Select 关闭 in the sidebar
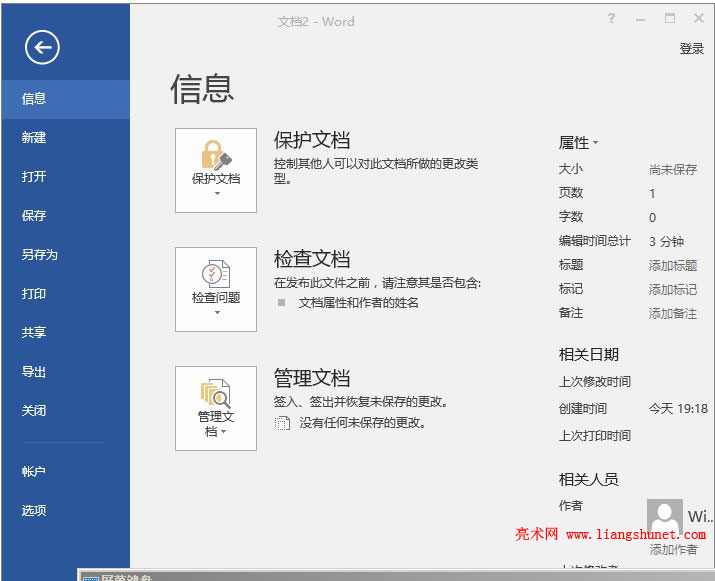Image resolution: width=715 pixels, height=581 pixels. pyautogui.click(x=66, y=410)
